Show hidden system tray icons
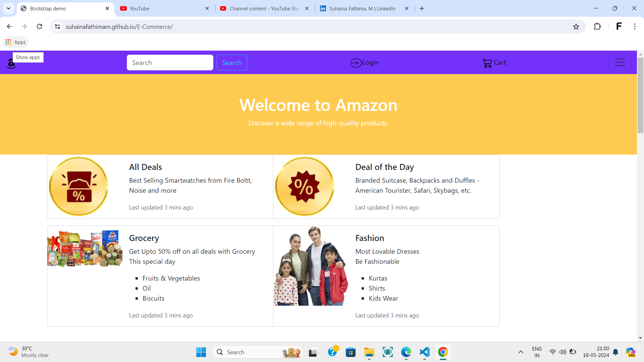The height and width of the screenshot is (362, 644). point(521,352)
